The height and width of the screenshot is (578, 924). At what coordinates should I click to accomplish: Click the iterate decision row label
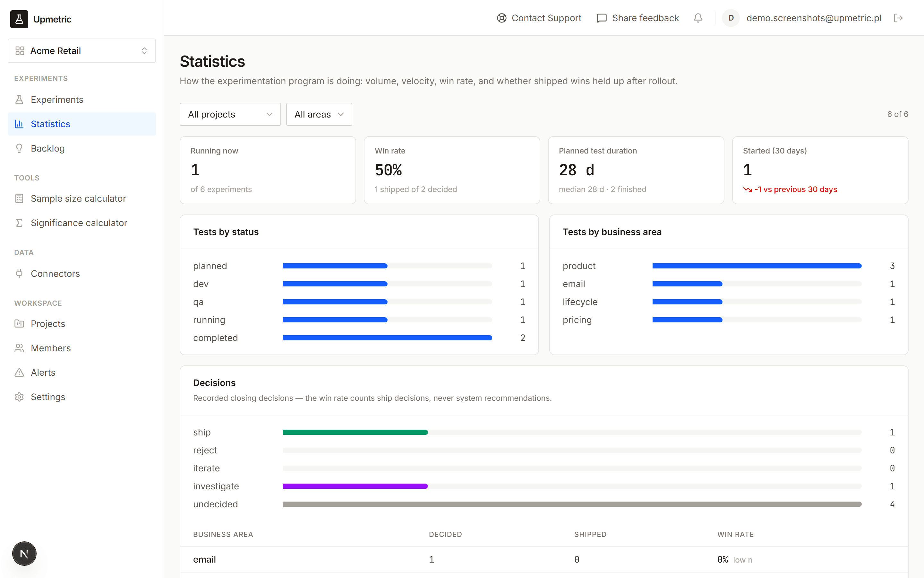coord(207,468)
